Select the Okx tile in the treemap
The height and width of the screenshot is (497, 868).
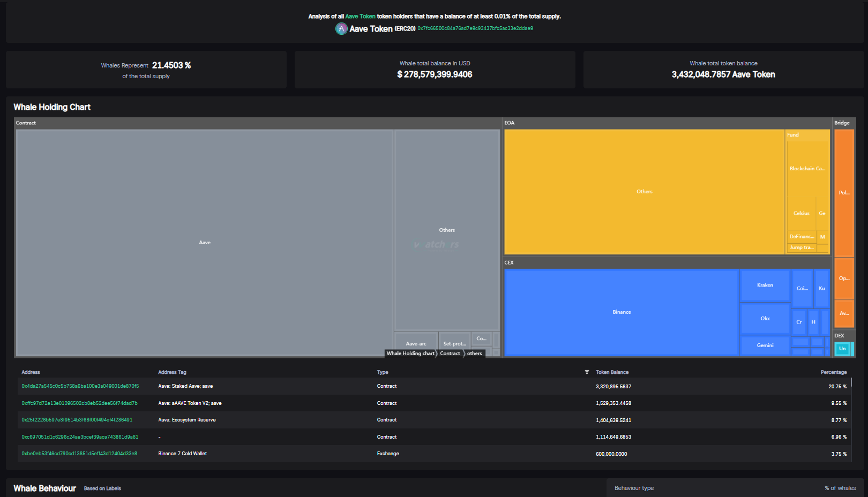[x=765, y=319]
